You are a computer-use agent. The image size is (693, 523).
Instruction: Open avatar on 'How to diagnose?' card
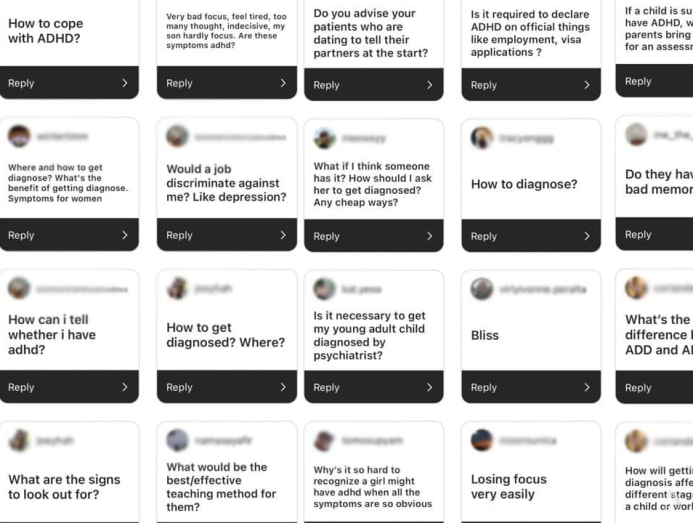click(x=482, y=137)
